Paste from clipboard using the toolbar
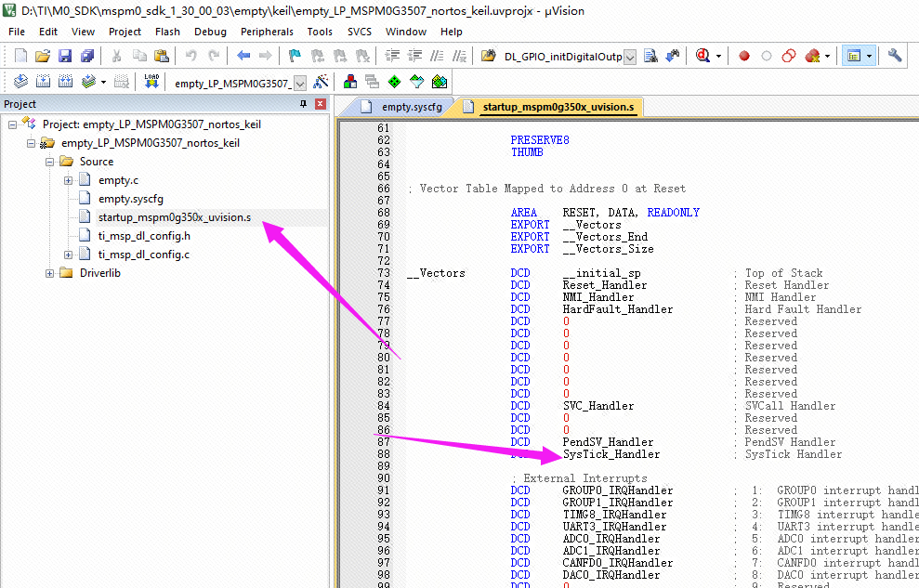This screenshot has height=588, width=919. tap(161, 57)
